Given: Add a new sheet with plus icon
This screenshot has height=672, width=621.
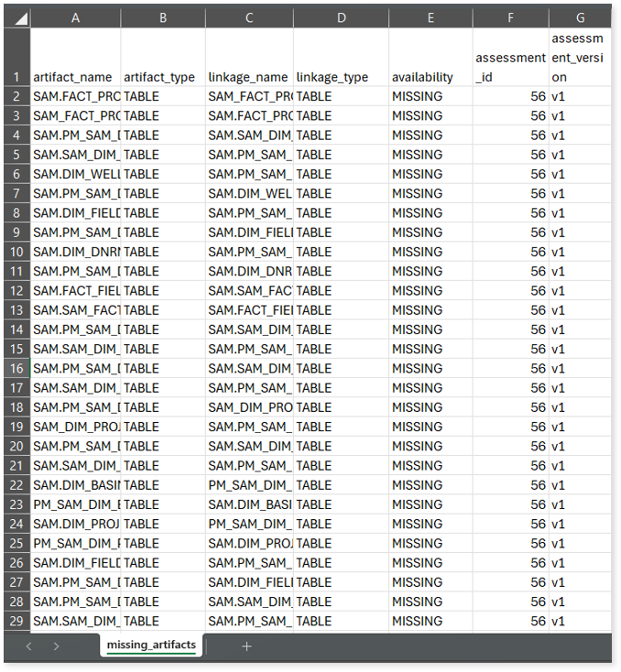Looking at the screenshot, I should pos(246,645).
